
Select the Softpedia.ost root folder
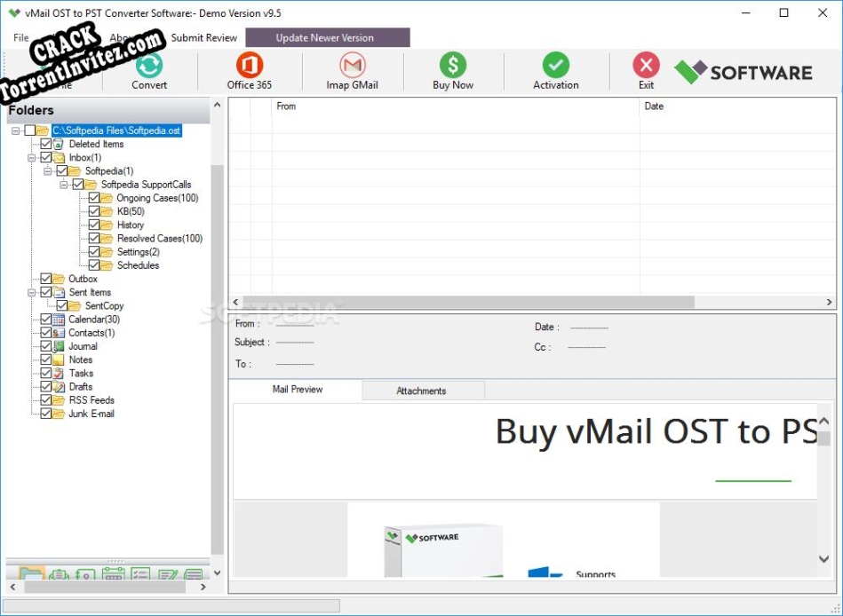tap(116, 130)
